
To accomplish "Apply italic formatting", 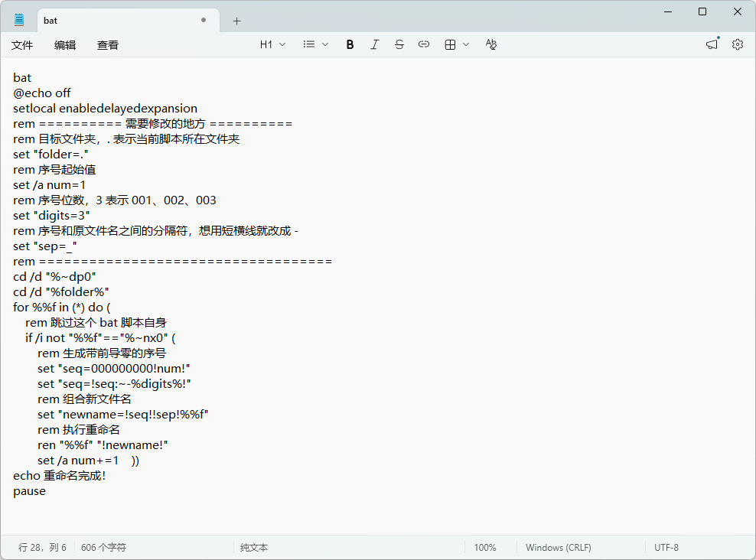I will click(375, 45).
